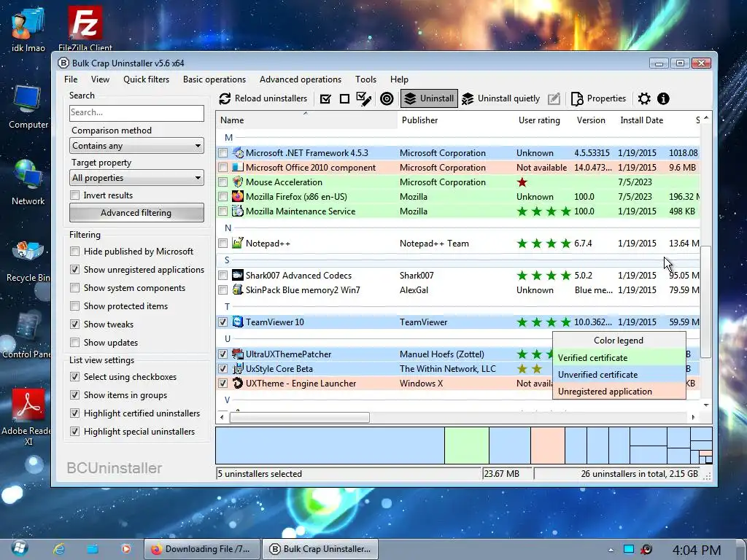The width and height of the screenshot is (747, 560).
Task: Open the Windows Start button
Action: coord(20,548)
